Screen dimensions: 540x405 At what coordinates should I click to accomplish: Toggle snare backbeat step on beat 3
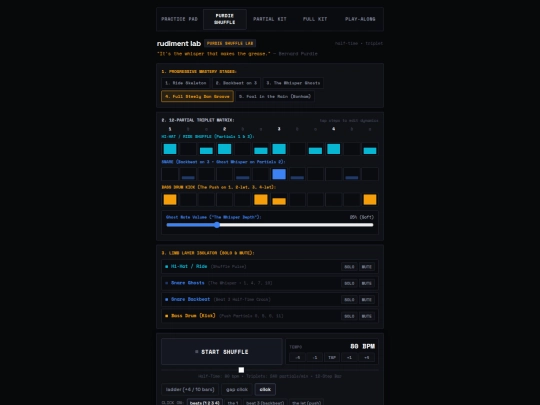(279, 174)
